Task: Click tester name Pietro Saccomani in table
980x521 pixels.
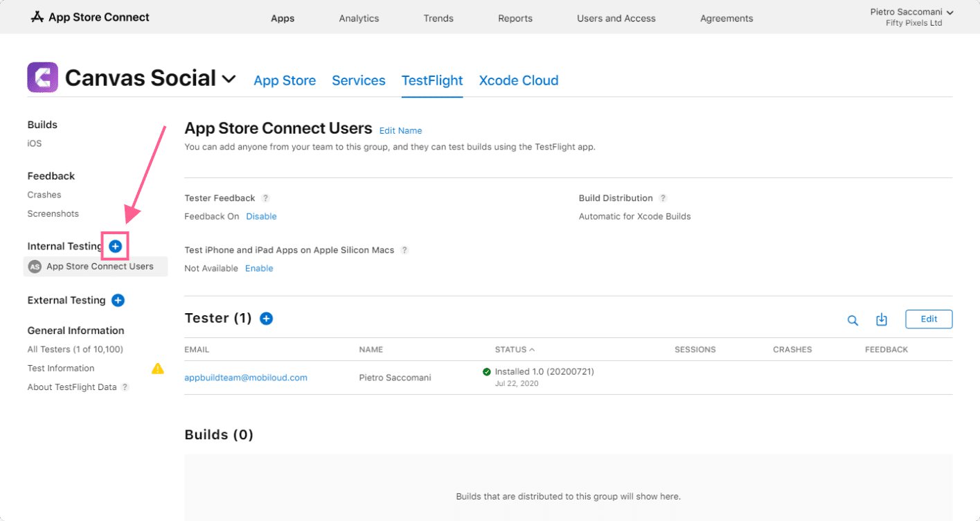Action: (x=395, y=378)
